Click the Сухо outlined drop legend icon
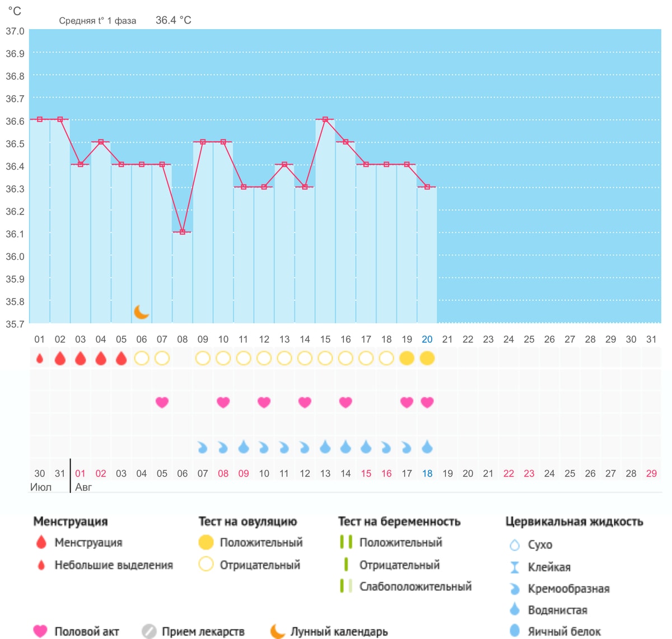The image size is (672, 639). point(515,544)
